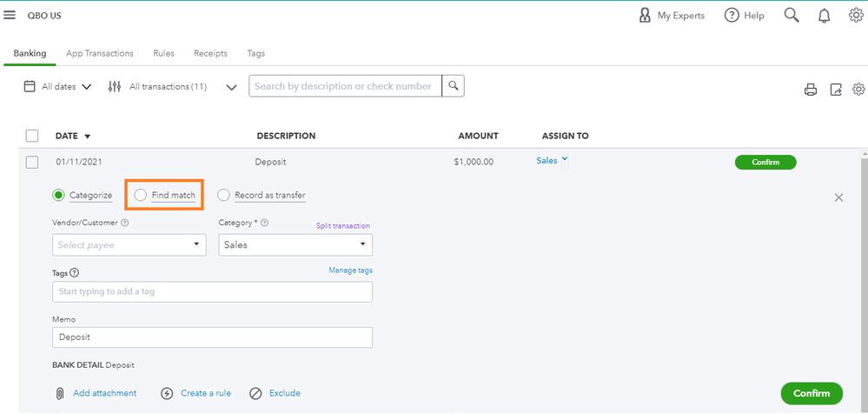Open the Sales assign-to dropdown arrow
Screen dimensions: 868x414
click(x=565, y=161)
